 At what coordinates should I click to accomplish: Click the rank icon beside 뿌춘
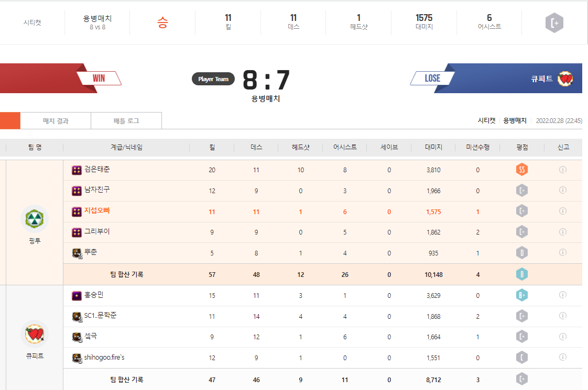pos(77,253)
